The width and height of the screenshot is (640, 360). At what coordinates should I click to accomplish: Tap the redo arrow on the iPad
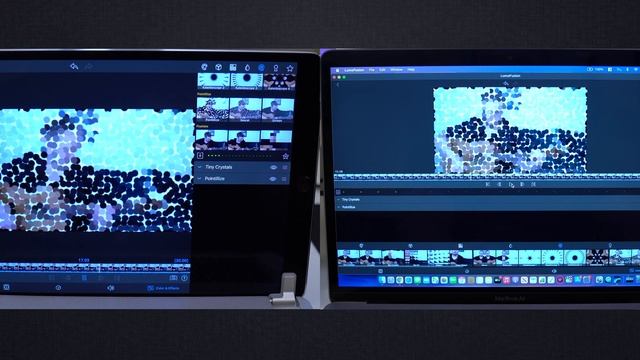point(89,66)
